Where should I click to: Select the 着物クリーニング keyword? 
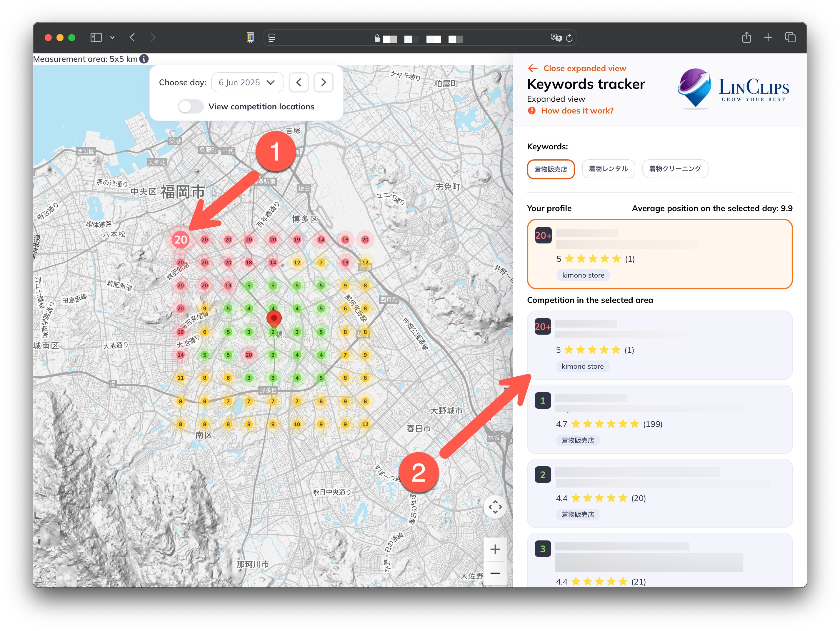(675, 168)
